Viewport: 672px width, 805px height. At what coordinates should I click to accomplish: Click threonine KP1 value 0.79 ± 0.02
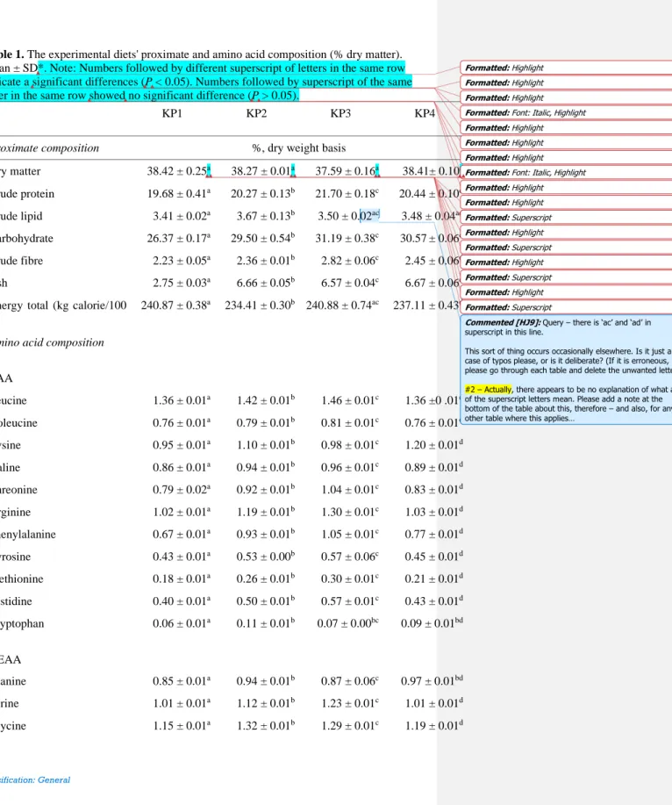182,490
